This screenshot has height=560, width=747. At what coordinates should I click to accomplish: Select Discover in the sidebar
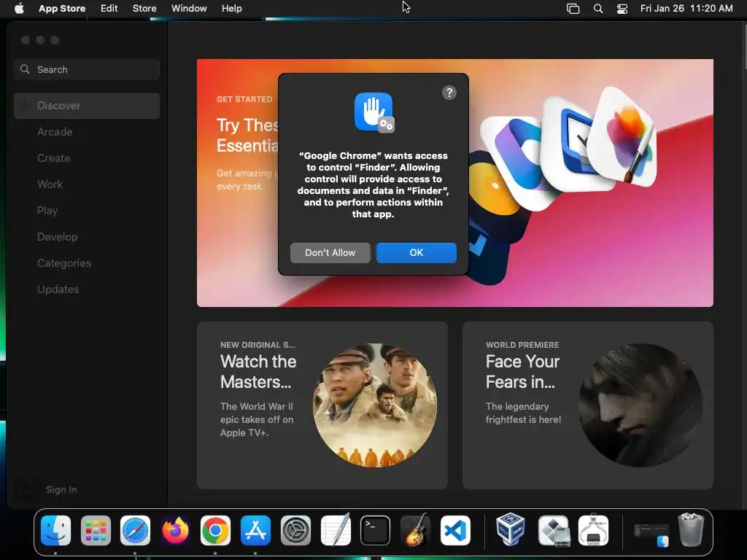pos(87,105)
